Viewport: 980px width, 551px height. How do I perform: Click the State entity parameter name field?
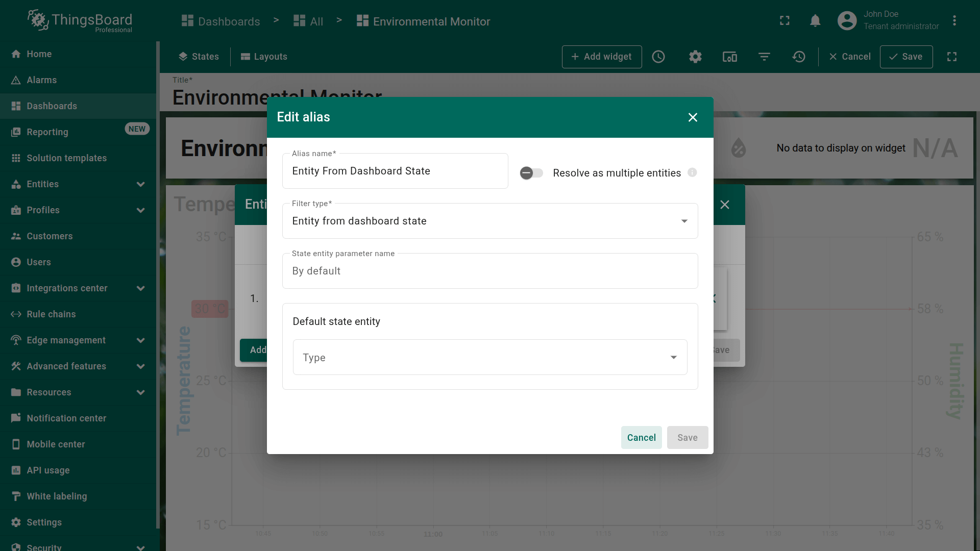tap(489, 271)
